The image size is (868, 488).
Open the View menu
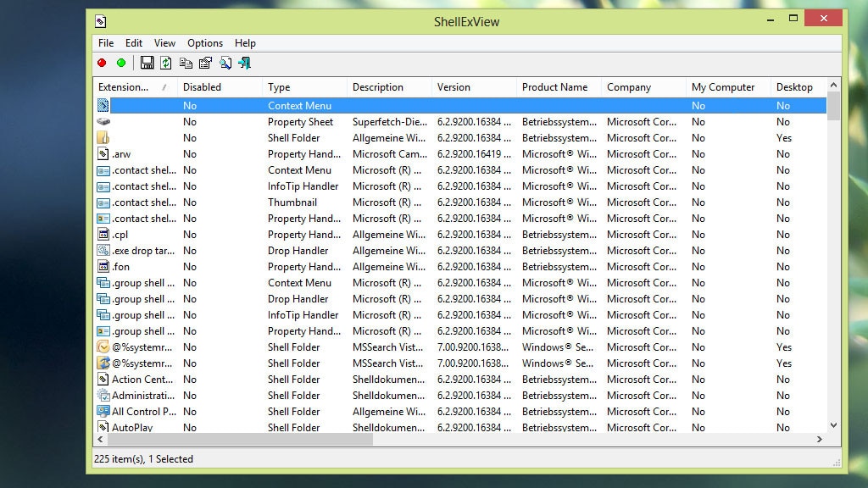point(164,43)
